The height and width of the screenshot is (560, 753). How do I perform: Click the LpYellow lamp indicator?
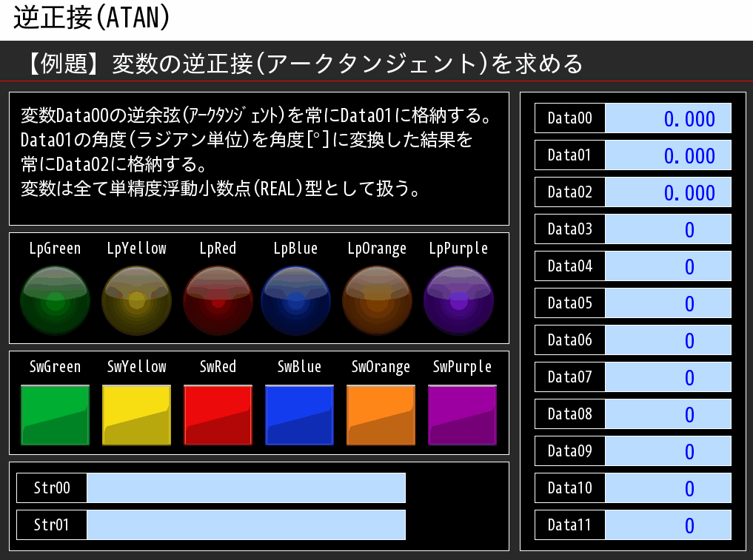(x=137, y=300)
